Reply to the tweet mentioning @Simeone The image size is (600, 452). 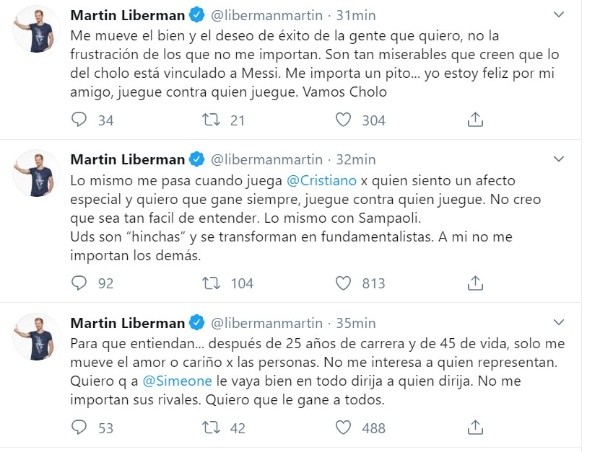(81, 429)
